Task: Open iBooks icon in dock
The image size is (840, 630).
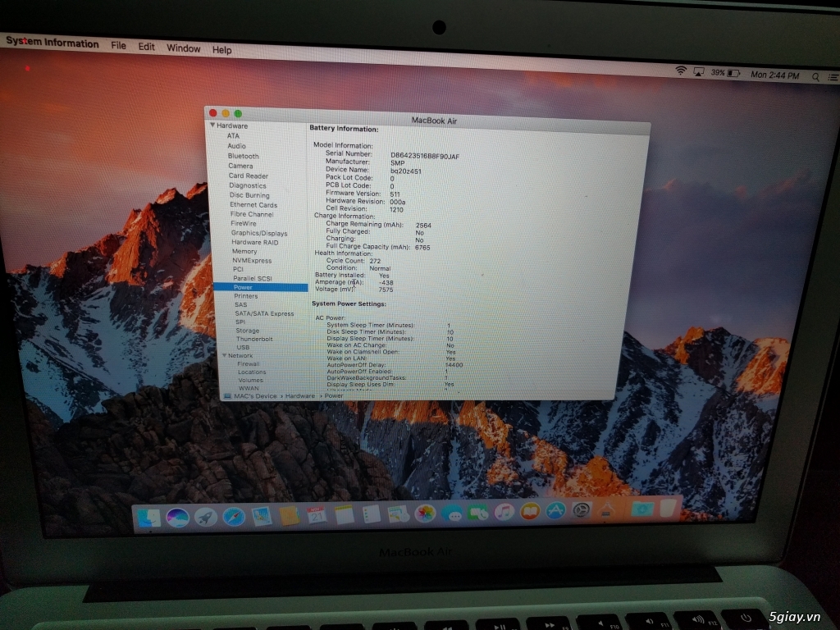Action: [530, 511]
